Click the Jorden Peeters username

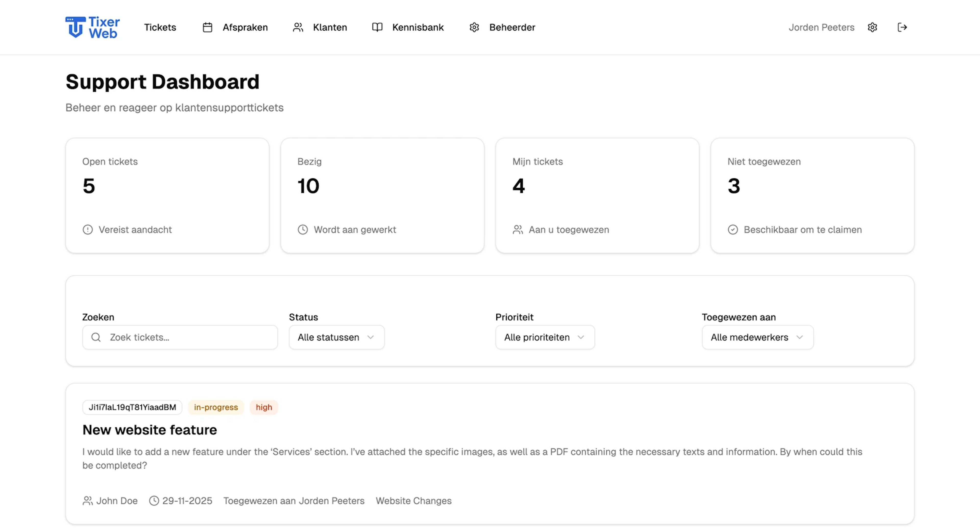click(x=821, y=27)
